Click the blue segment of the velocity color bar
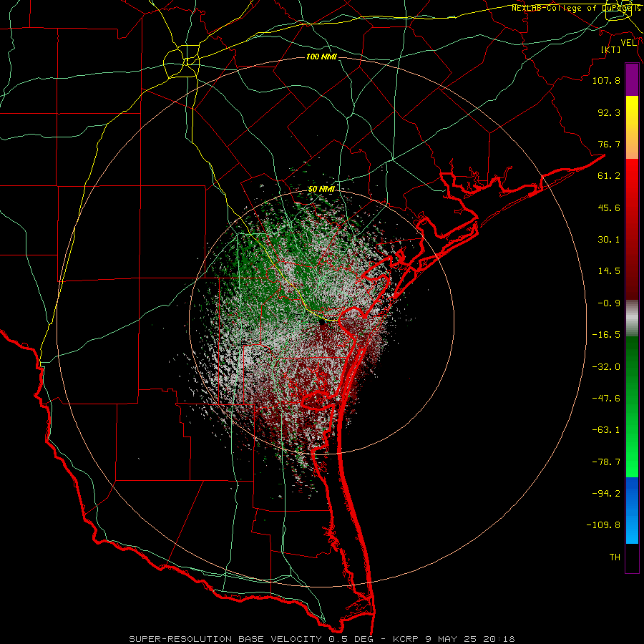Viewport: 644px width, 644px height. tap(632, 510)
